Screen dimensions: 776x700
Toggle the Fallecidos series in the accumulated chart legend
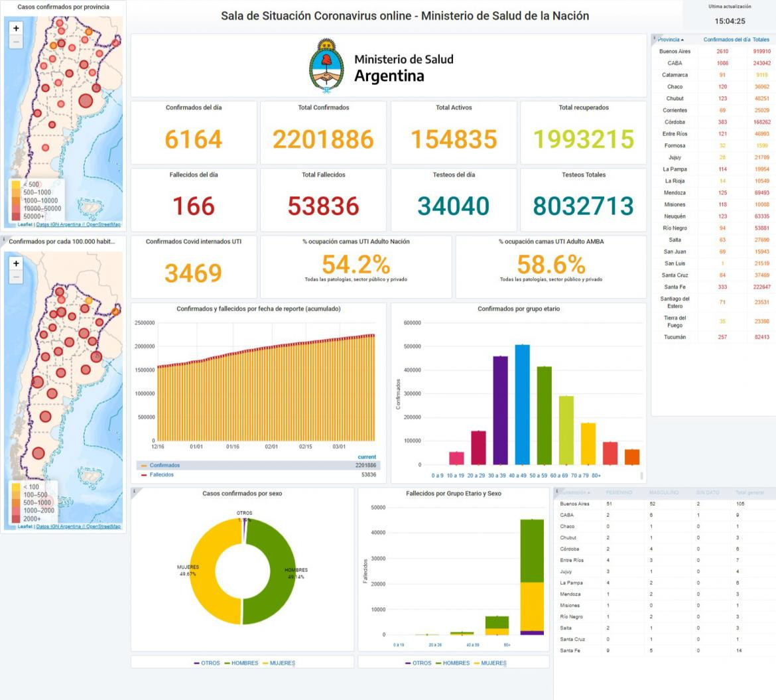point(162,475)
